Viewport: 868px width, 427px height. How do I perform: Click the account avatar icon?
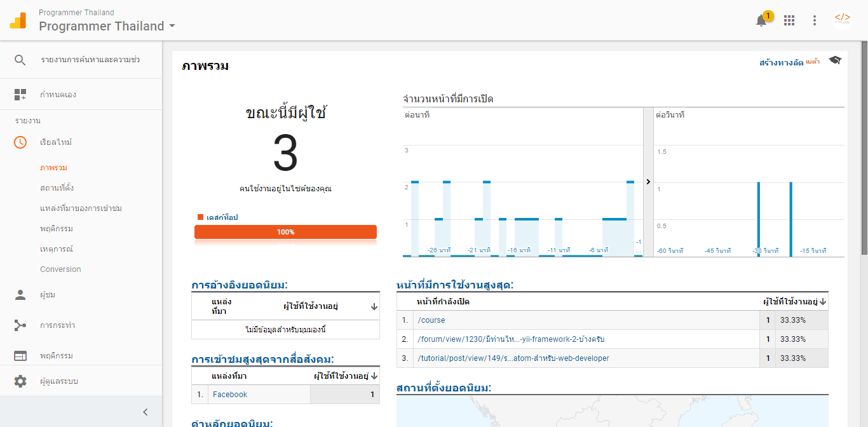tap(843, 19)
